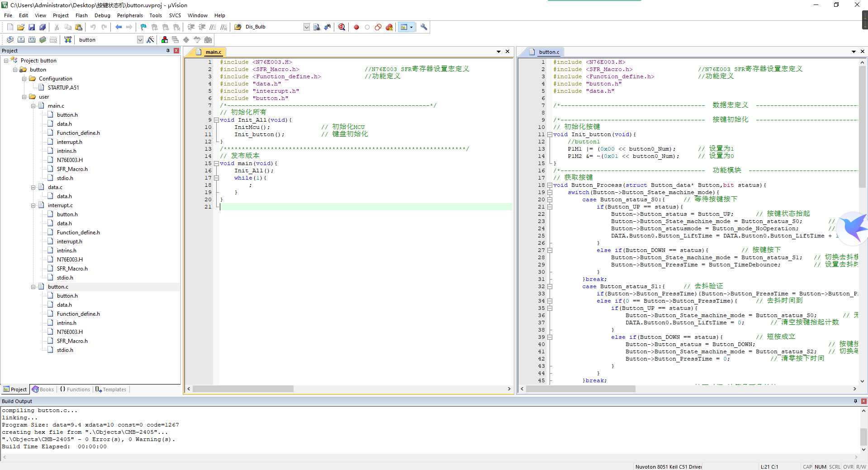Collapse data.c node in project tree

(33, 187)
